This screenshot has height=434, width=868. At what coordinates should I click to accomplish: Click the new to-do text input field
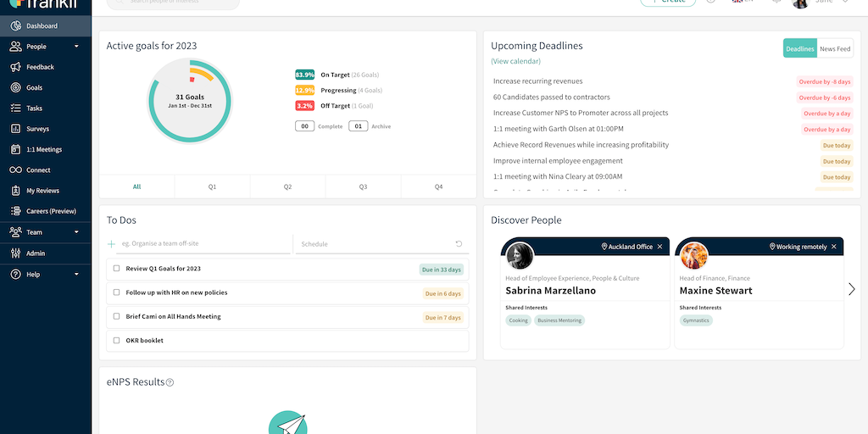pos(202,244)
